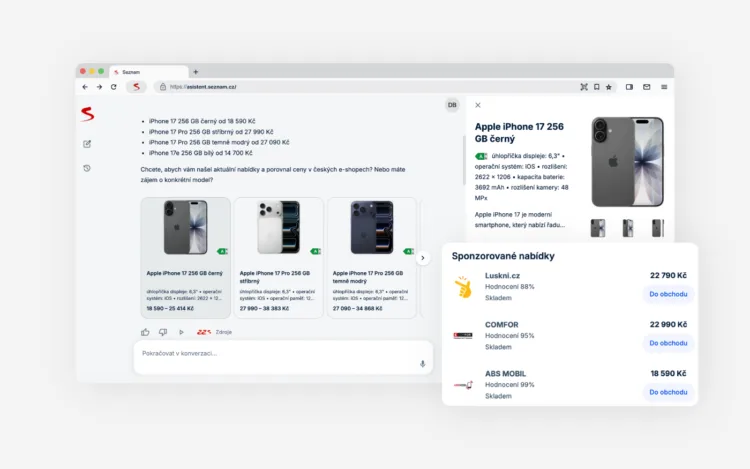The width and height of the screenshot is (750, 469).
Task: Click the Pokračovat v konverzaci input field
Action: pos(283,357)
